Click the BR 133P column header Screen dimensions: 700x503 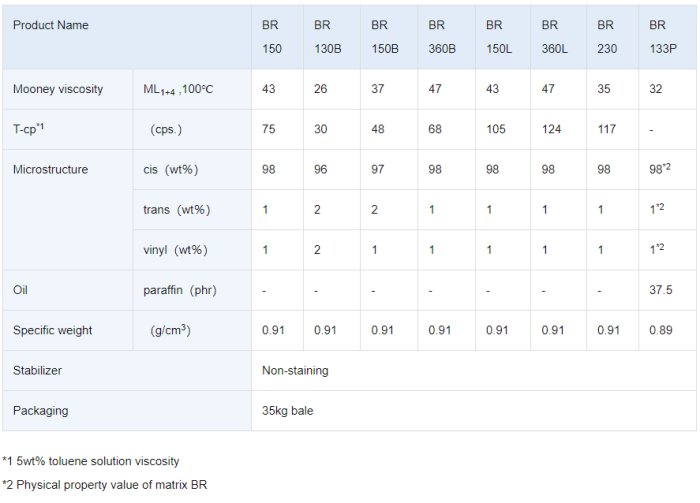coord(659,36)
